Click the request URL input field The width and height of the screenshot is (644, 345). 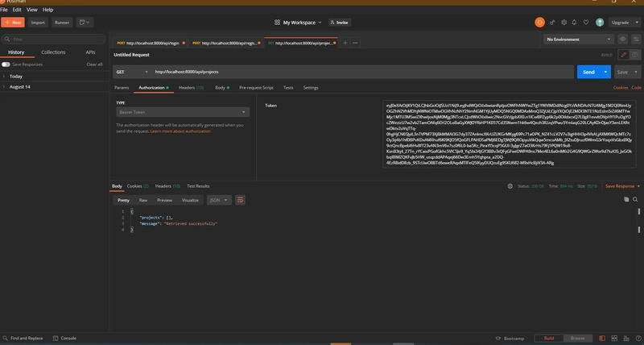pyautogui.click(x=363, y=72)
